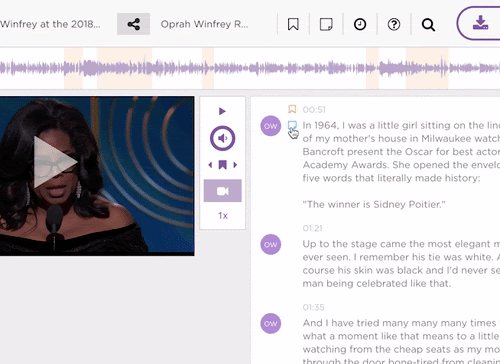This screenshot has width=500, height=364.
Task: Change the 1x playback speed
Action: 223,216
